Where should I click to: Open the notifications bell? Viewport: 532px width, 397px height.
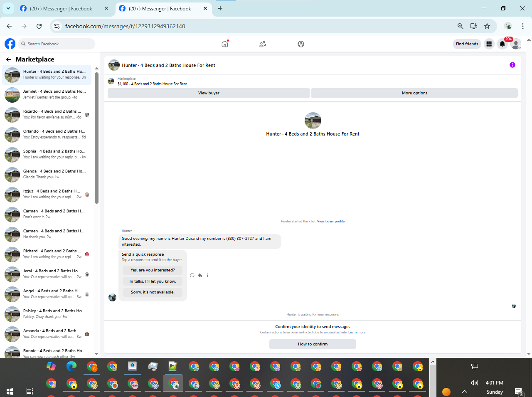502,44
